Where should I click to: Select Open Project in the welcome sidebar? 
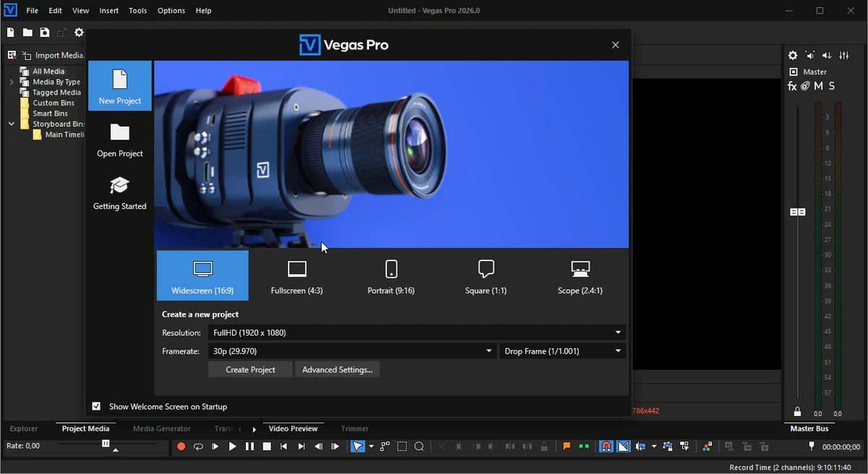[120, 140]
